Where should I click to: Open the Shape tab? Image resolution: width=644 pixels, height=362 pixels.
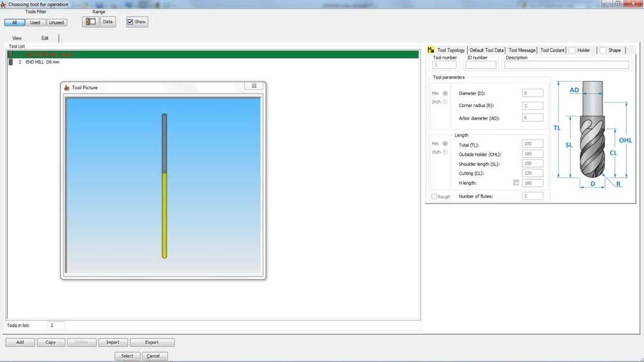614,50
